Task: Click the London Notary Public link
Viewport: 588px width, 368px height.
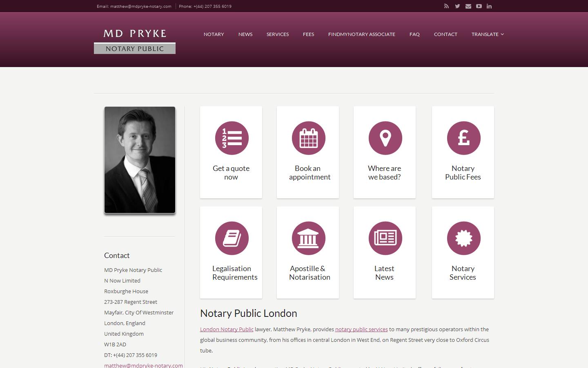Action: click(x=227, y=330)
